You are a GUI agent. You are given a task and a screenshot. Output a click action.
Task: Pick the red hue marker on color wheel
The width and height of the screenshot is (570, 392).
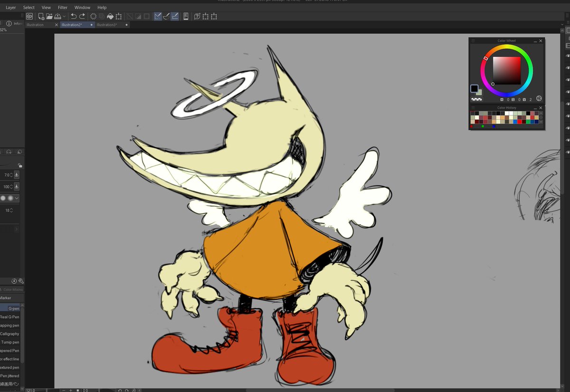tap(485, 58)
